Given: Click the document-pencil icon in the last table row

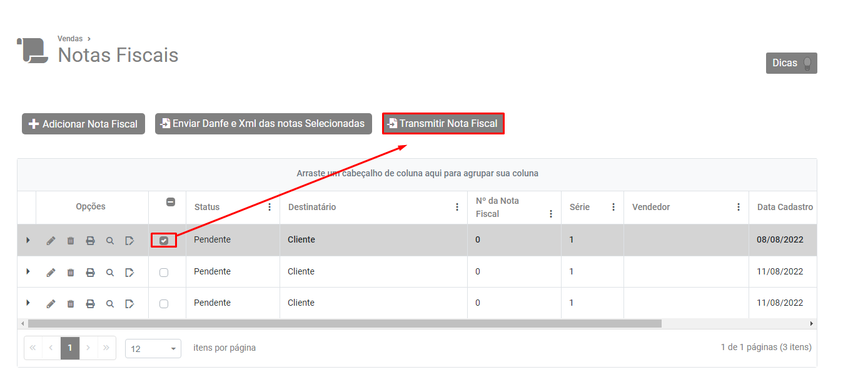Looking at the screenshot, I should [x=129, y=304].
